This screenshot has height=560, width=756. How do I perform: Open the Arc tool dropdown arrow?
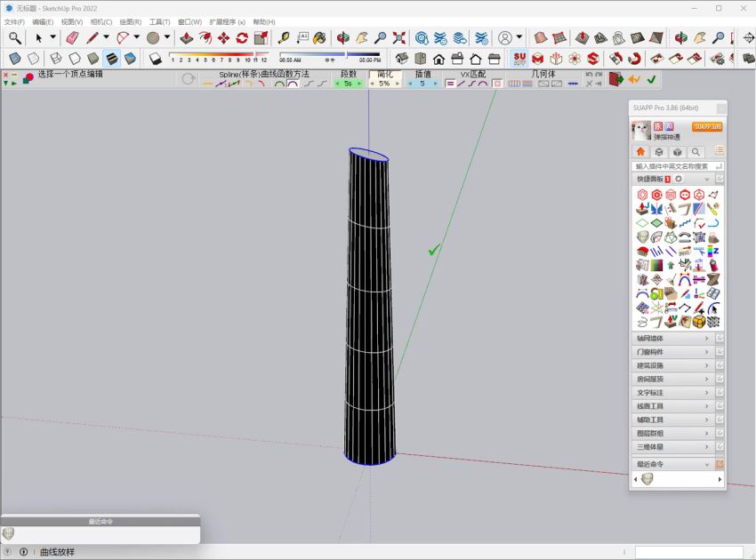136,37
